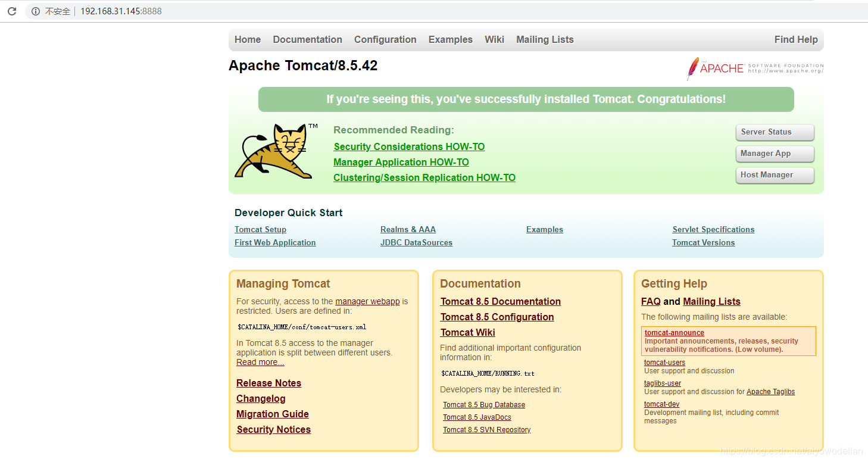The height and width of the screenshot is (462, 868).
Task: Open the Documentation navigation item
Action: coord(307,39)
